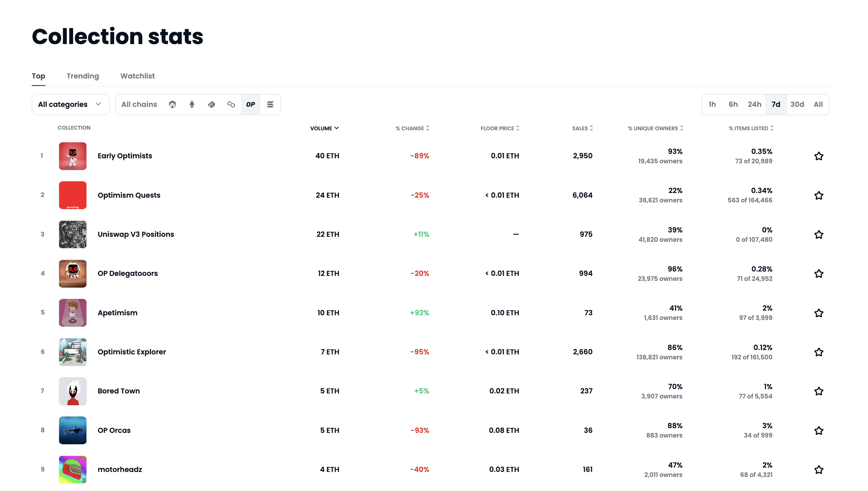Filter by Klaytn chain icon

tap(212, 105)
